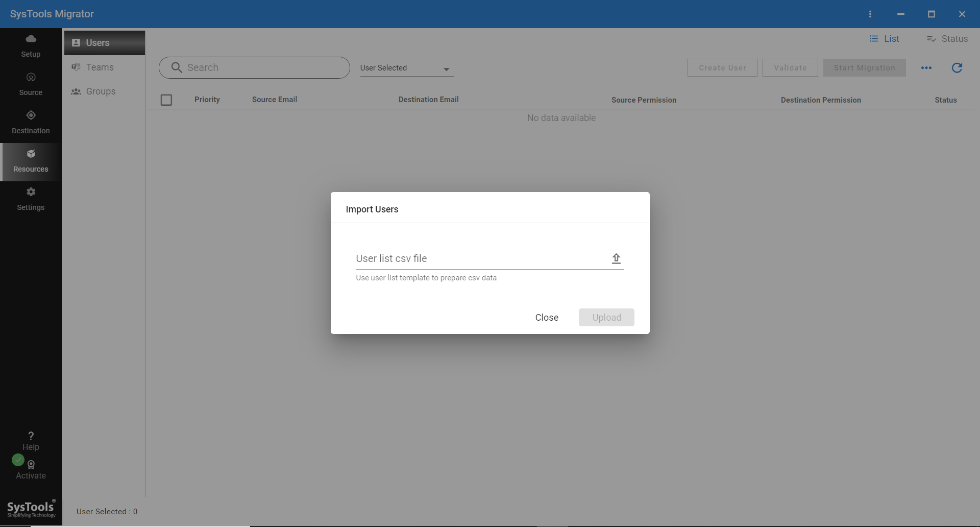Click the Start Migration button

pos(865,68)
